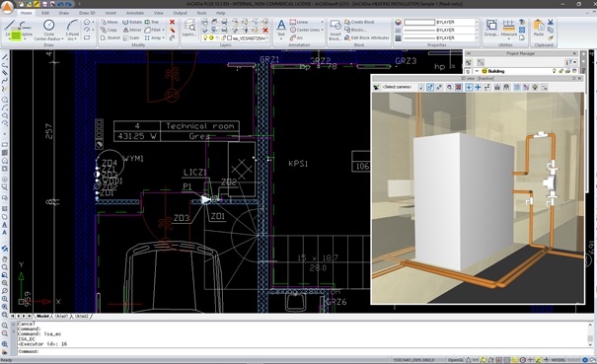
Task: Click the Paste icon in Clipboard
Action: click(539, 28)
